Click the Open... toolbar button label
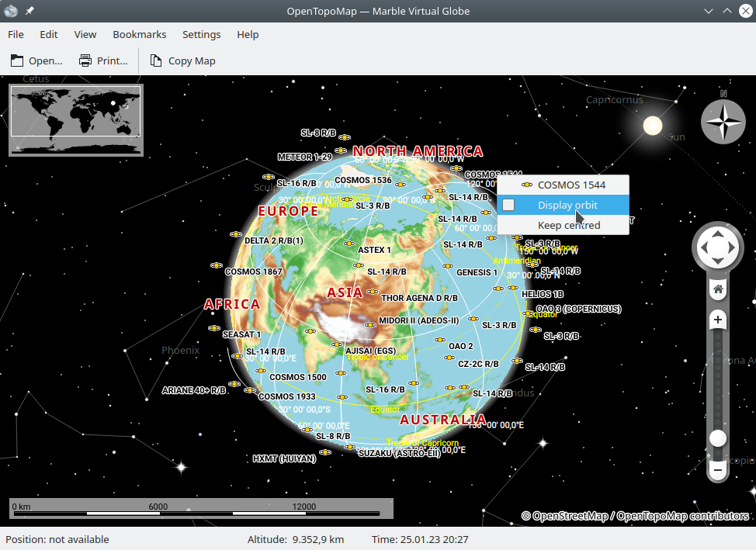The height and width of the screenshot is (550, 756). pyautogui.click(x=46, y=61)
